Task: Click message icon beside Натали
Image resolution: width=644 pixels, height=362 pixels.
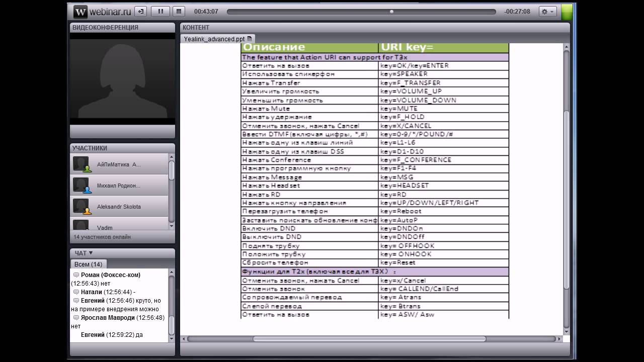Action: coord(76,292)
